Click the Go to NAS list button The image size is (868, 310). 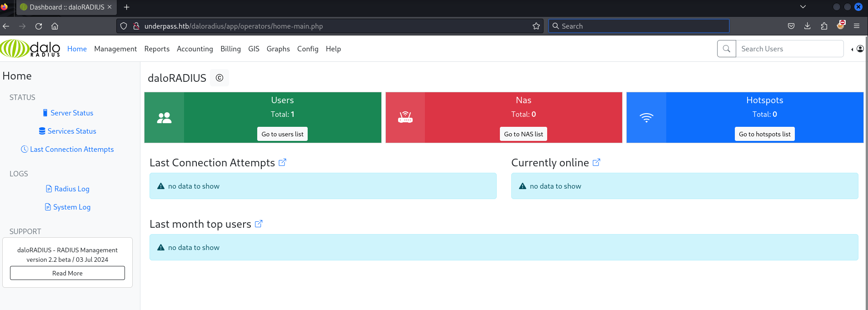[524, 134]
